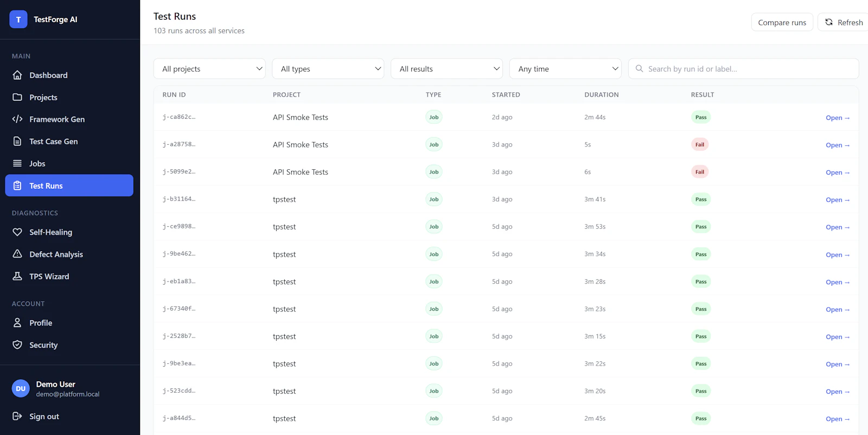Viewport: 868px width, 435px height.
Task: Open run j-2528b7
Action: [838, 337]
